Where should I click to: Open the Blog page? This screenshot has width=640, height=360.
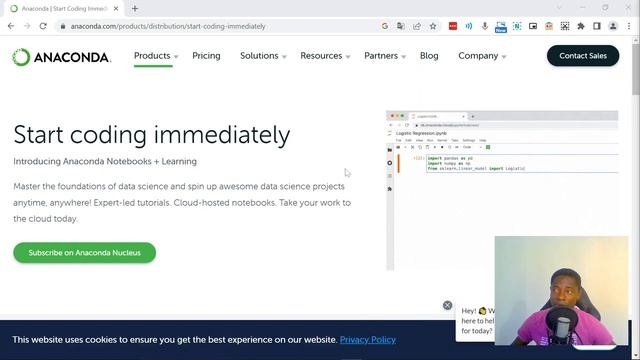click(429, 56)
